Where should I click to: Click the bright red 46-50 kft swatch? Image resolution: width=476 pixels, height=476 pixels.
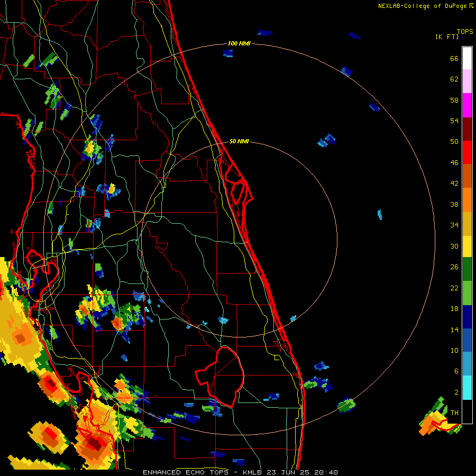click(467, 152)
